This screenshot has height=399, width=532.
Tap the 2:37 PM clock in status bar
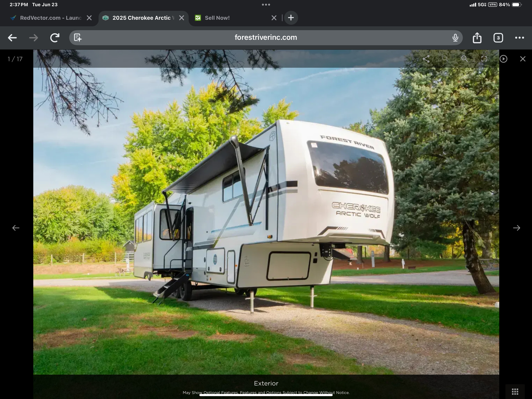click(x=19, y=5)
